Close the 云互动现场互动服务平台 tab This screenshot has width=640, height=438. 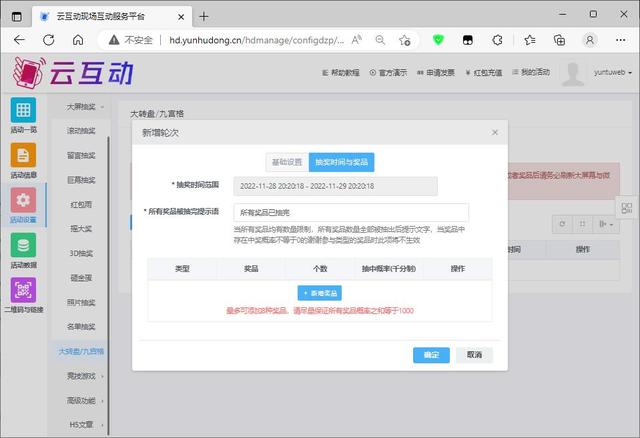point(181,17)
